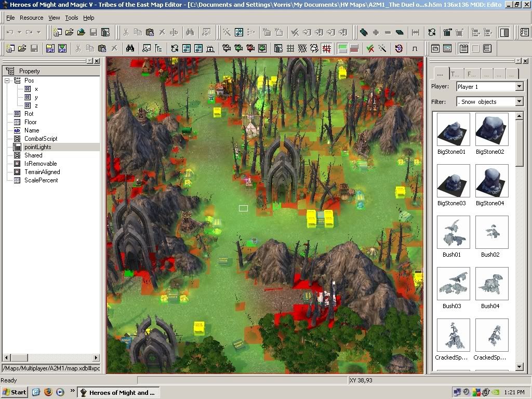This screenshot has height=399, width=532.
Task: Click the magic wand icon in top toolbar
Action: coord(227,32)
